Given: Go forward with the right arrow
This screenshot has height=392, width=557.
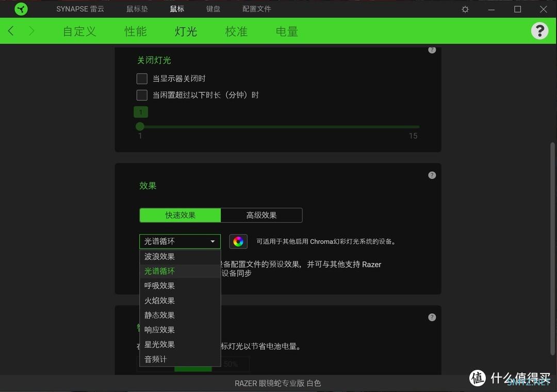Looking at the screenshot, I should click(31, 31).
